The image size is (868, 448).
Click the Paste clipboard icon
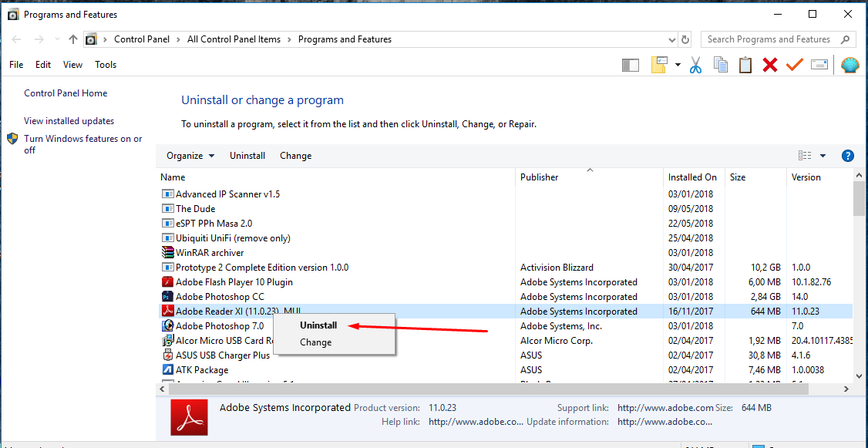[x=745, y=65]
